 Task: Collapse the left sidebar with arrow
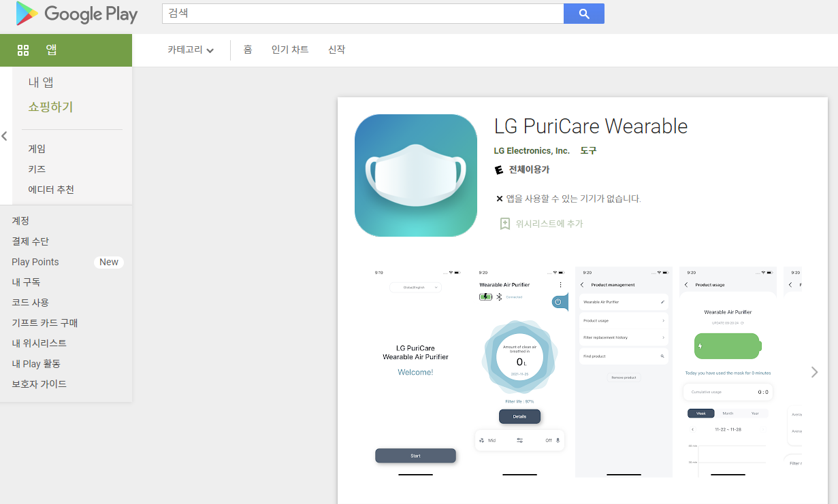5,136
